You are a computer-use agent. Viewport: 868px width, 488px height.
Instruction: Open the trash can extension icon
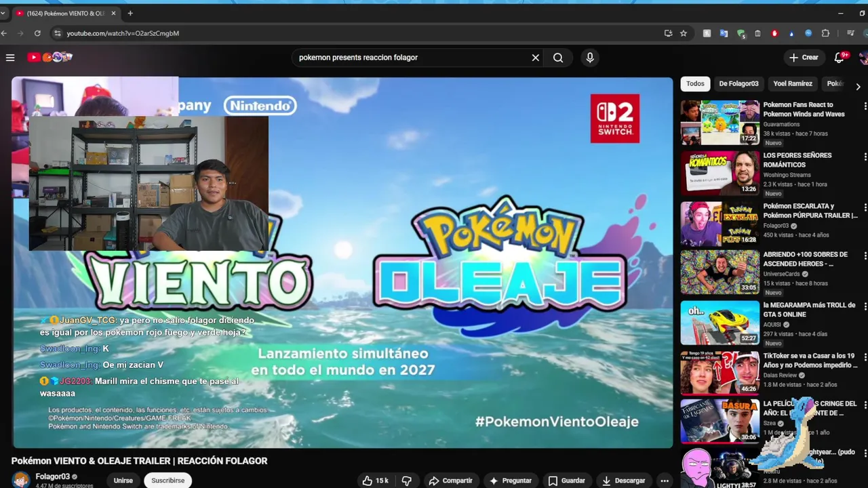pyautogui.click(x=757, y=33)
